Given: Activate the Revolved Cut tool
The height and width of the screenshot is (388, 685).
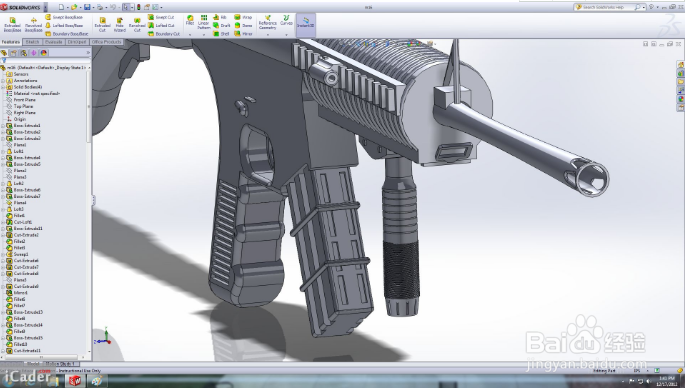Looking at the screenshot, I should click(x=137, y=24).
